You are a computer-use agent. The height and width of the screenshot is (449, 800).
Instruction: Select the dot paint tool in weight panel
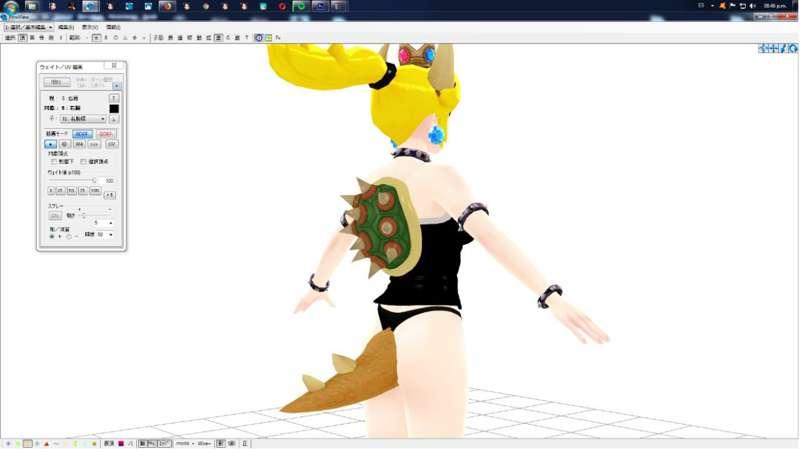50,144
